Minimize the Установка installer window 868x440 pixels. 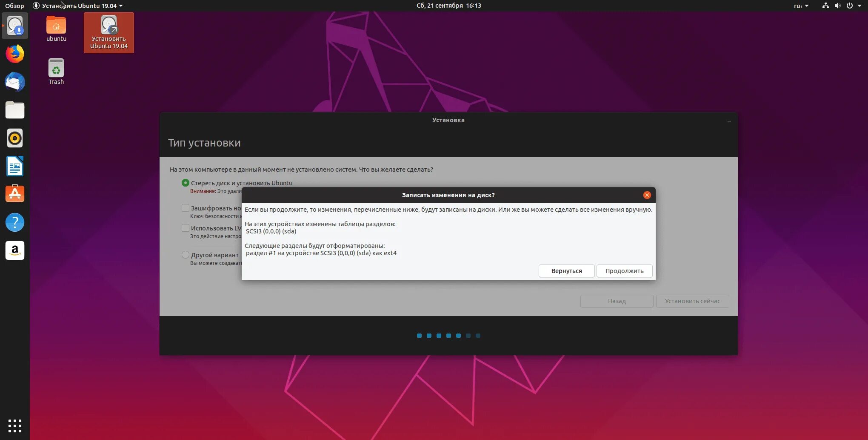pyautogui.click(x=729, y=121)
